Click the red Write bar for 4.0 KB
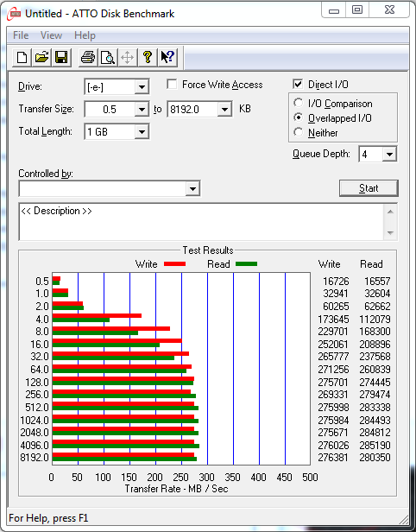Screen dimensions: 416x532 (x=97, y=315)
